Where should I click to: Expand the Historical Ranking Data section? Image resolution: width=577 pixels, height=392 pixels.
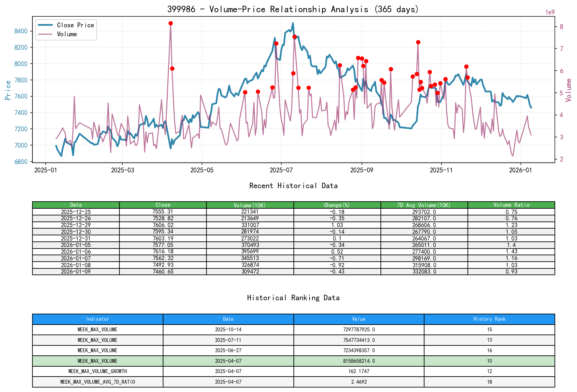(x=293, y=298)
